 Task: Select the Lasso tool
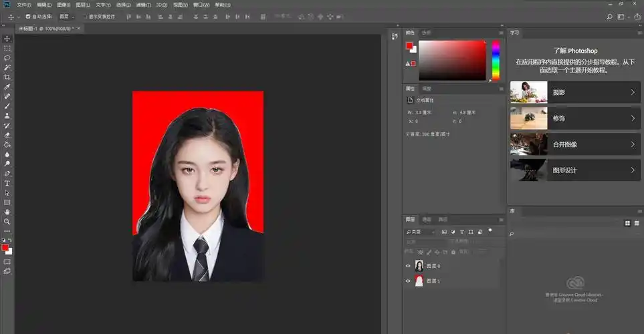pyautogui.click(x=7, y=58)
